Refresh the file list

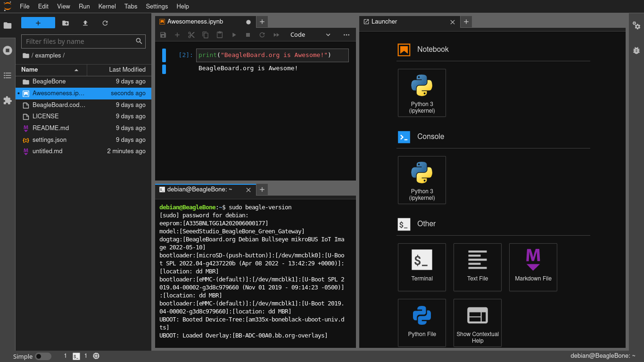coord(105,23)
